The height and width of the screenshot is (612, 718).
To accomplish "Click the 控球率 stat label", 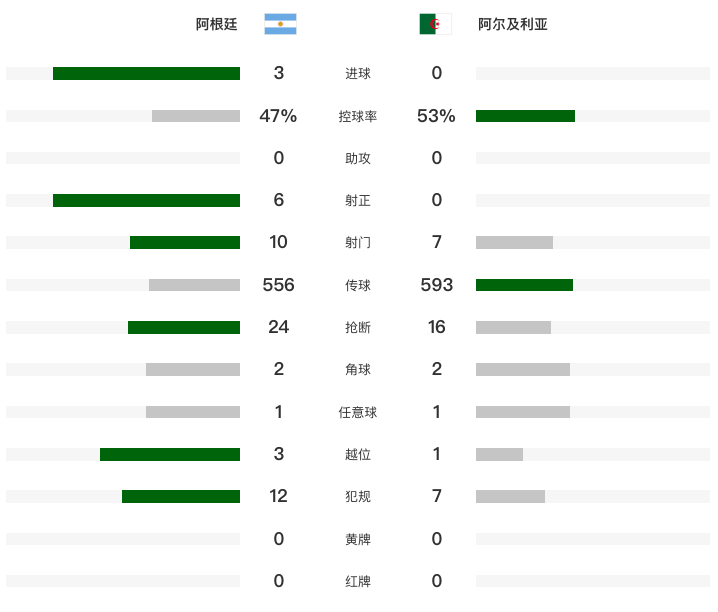I will click(x=358, y=116).
